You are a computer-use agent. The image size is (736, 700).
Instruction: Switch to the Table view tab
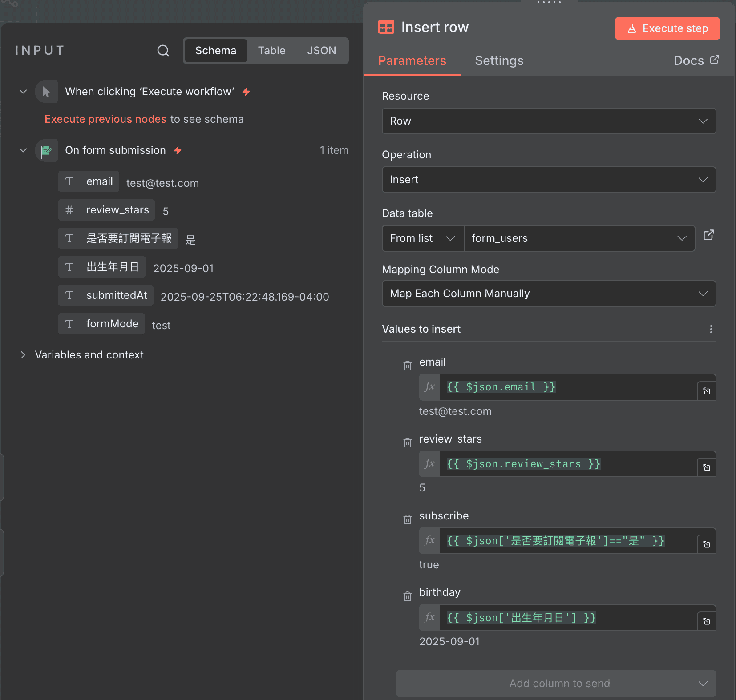tap(272, 50)
